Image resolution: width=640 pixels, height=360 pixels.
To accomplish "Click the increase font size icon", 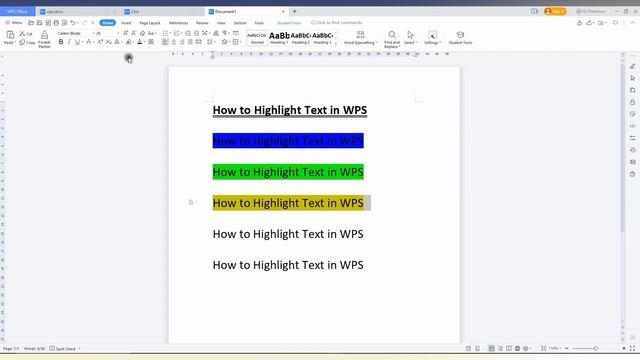I will 126,33.
